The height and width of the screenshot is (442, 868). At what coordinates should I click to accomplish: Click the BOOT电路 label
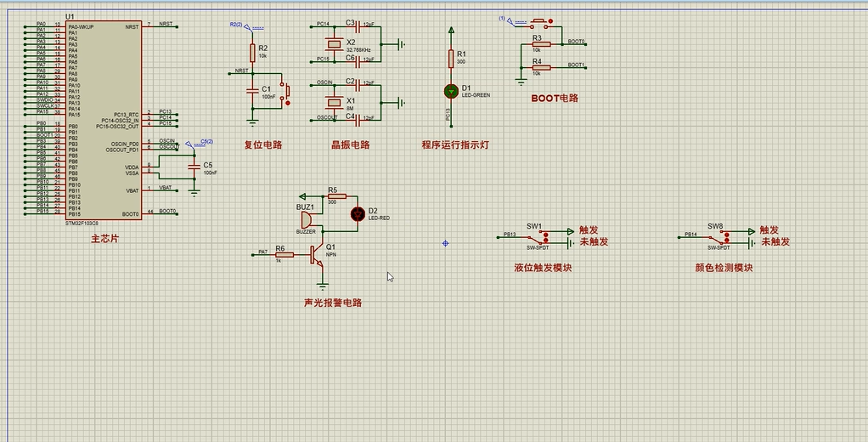point(555,98)
